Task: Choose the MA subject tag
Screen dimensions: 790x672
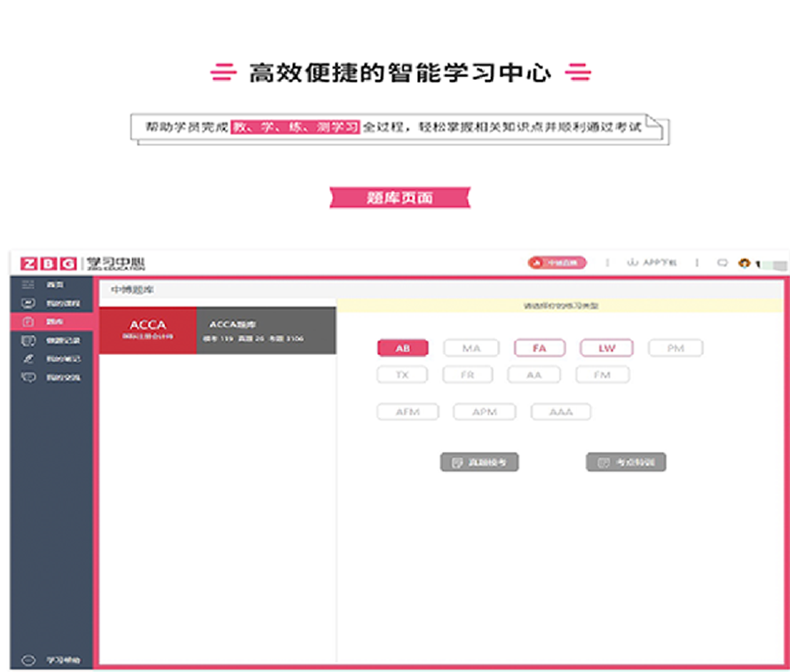Action: (471, 349)
